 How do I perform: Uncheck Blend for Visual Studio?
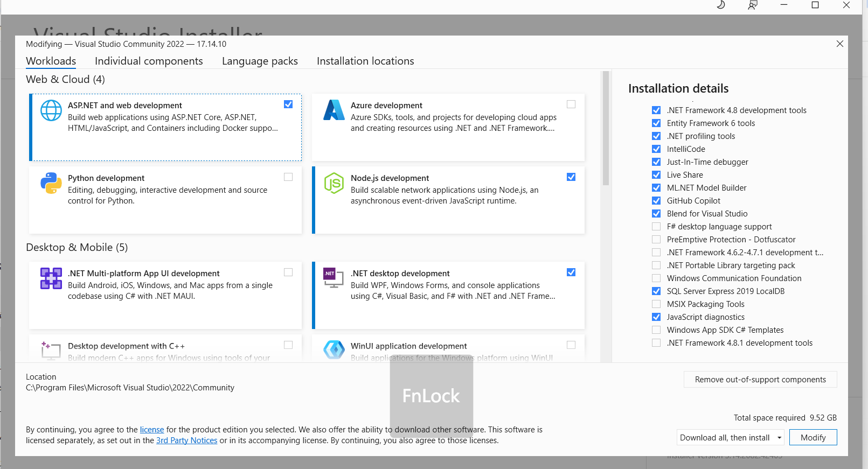[656, 214]
